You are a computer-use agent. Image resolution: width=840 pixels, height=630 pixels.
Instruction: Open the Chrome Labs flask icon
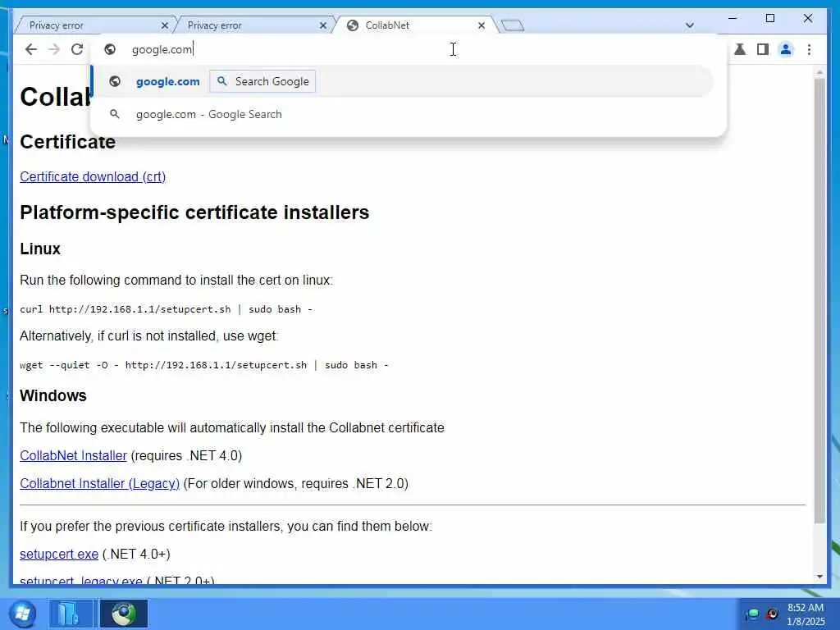(x=740, y=50)
